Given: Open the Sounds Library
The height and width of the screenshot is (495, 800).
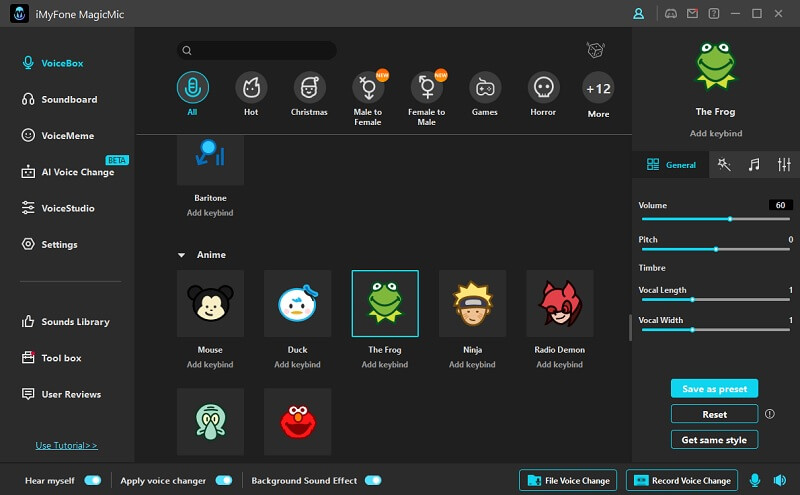Looking at the screenshot, I should [x=65, y=321].
